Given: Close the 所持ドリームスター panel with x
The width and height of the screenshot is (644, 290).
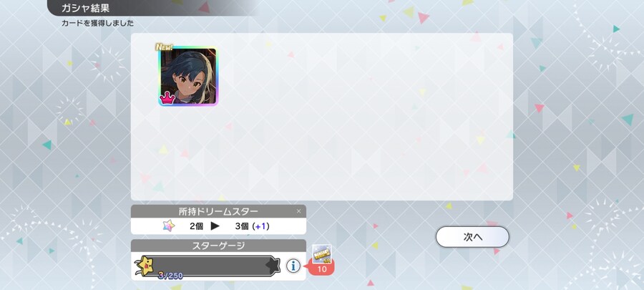Looking at the screenshot, I should click(x=298, y=211).
